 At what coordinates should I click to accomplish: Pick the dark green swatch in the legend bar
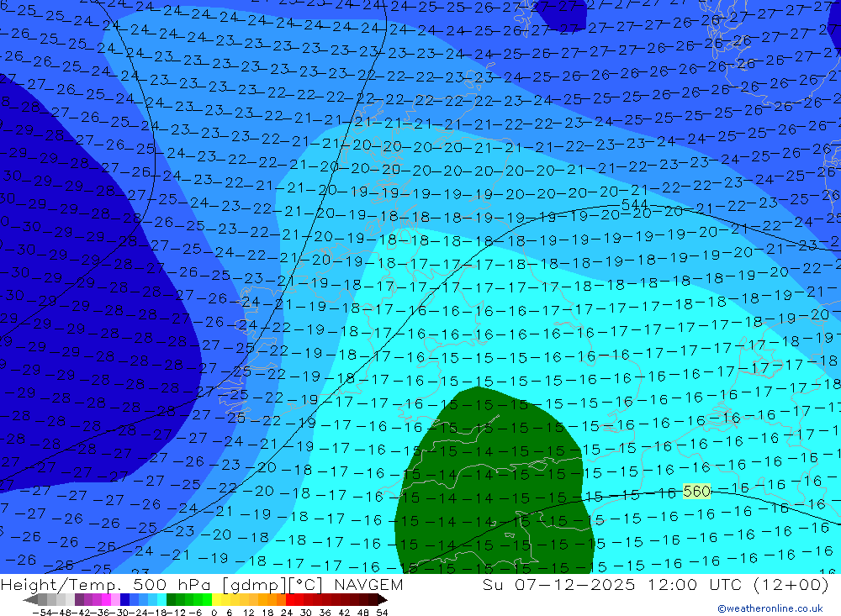tap(172, 600)
